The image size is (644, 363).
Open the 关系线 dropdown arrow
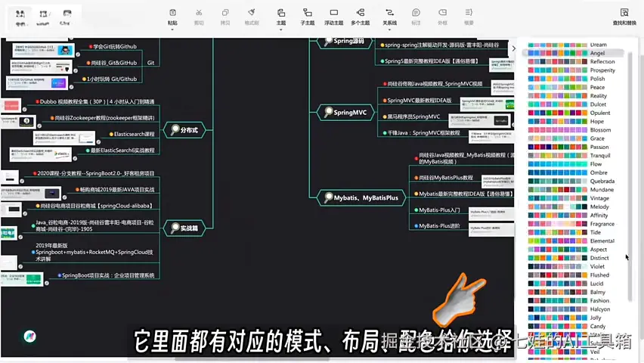tap(389, 29)
